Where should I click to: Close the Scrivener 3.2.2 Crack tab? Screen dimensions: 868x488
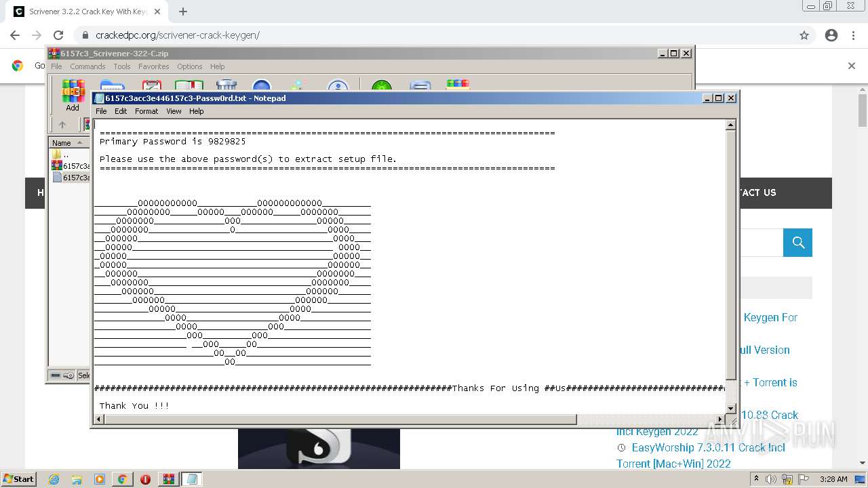point(157,12)
